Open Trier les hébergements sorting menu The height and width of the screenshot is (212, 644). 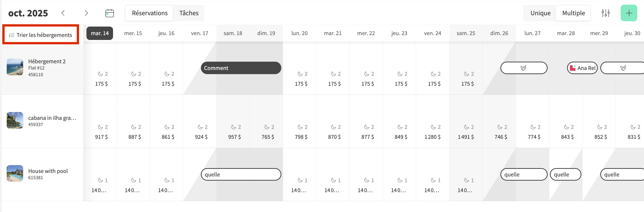(x=41, y=35)
